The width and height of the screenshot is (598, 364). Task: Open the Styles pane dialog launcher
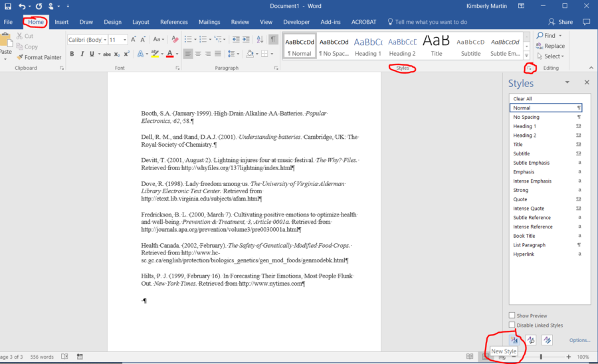click(529, 68)
